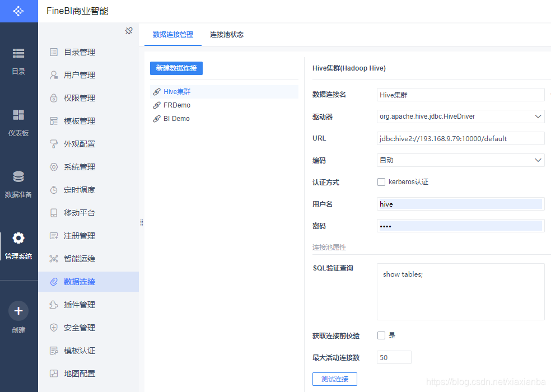
Task: Switch to the 连接池状态 tab
Action: tap(227, 35)
